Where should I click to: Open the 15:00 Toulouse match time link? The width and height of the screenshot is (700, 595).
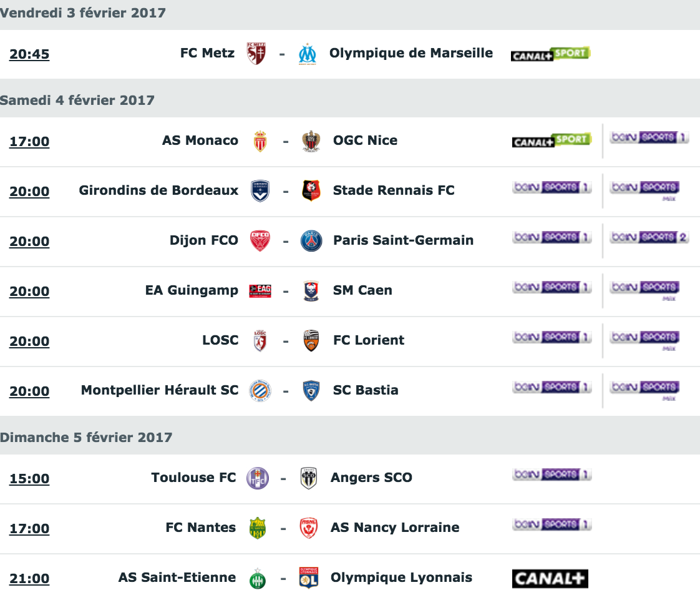[29, 478]
